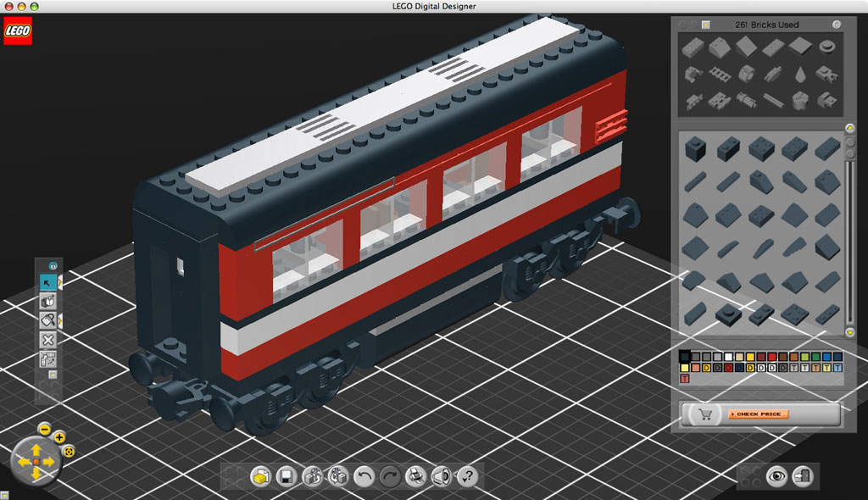
Task: Choose the Clone brick tool
Action: coord(48,302)
